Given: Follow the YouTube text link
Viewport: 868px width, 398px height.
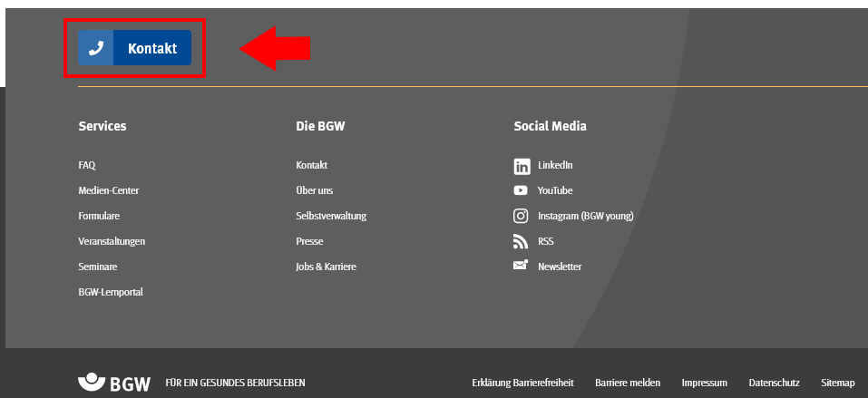Looking at the screenshot, I should [555, 190].
